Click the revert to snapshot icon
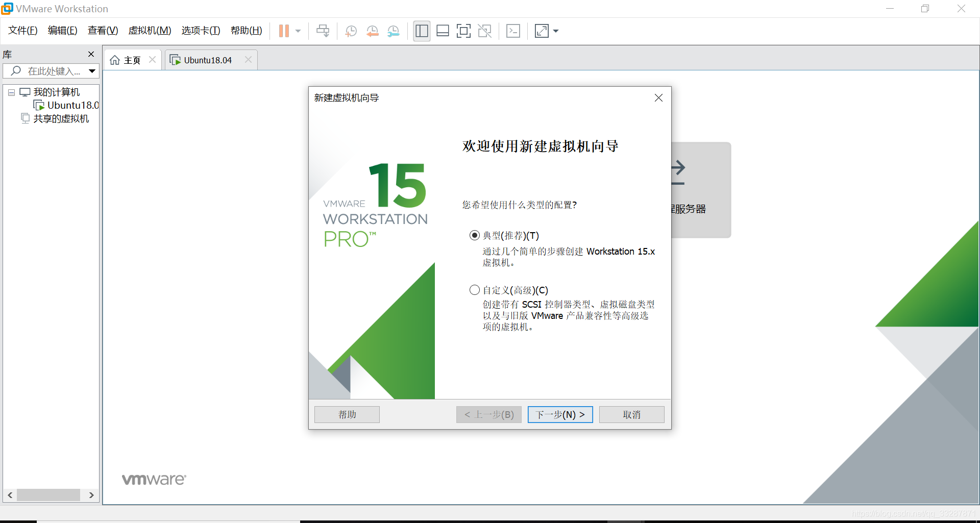This screenshot has width=980, height=523. [372, 31]
